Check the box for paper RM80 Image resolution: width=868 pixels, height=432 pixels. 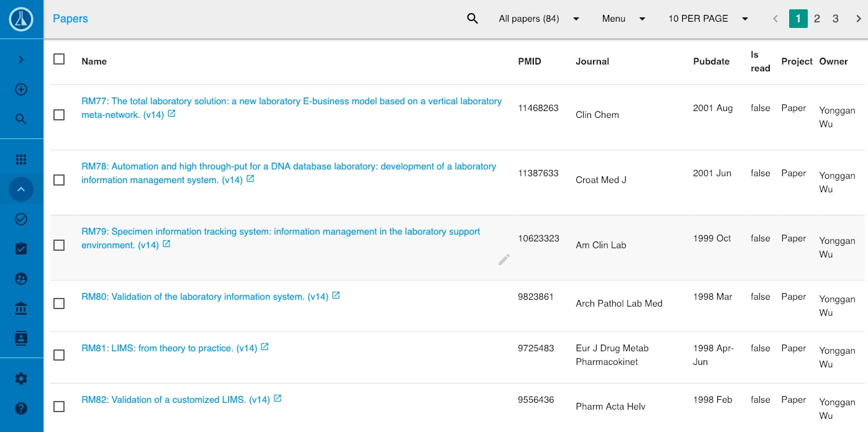(59, 304)
